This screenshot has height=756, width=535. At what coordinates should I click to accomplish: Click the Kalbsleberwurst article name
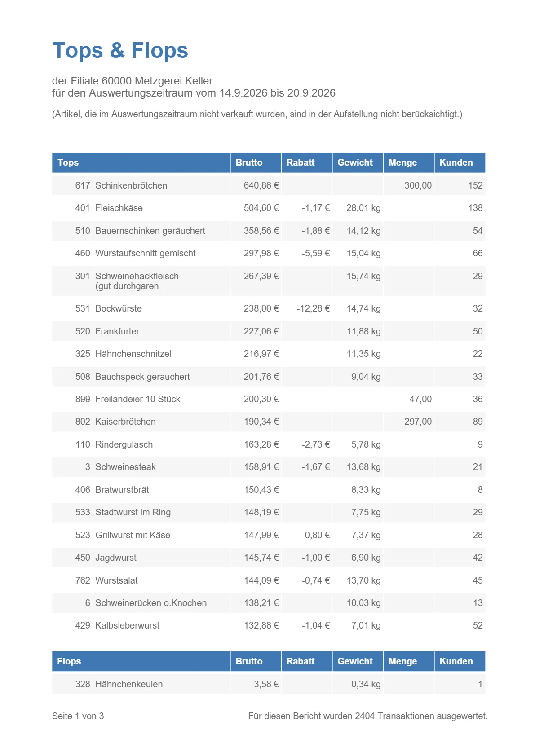click(x=127, y=625)
